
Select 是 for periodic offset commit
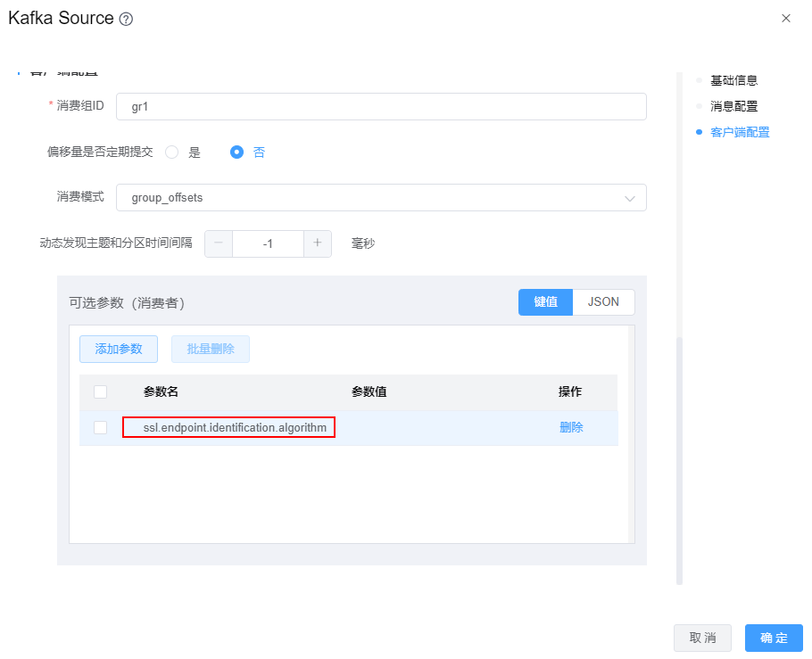172,152
